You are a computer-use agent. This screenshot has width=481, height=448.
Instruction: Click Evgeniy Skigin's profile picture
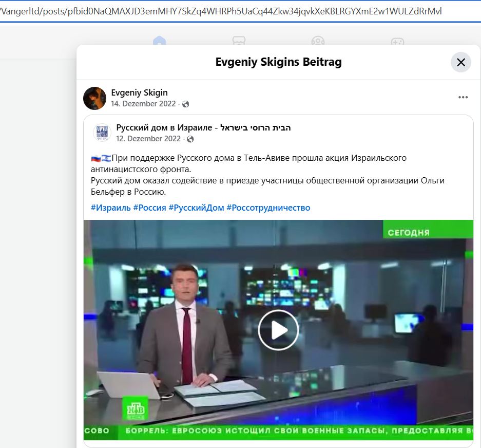tap(95, 98)
